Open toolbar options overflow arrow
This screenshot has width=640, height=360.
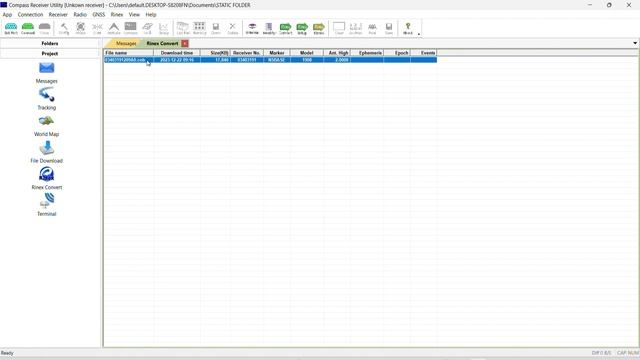[419, 34]
